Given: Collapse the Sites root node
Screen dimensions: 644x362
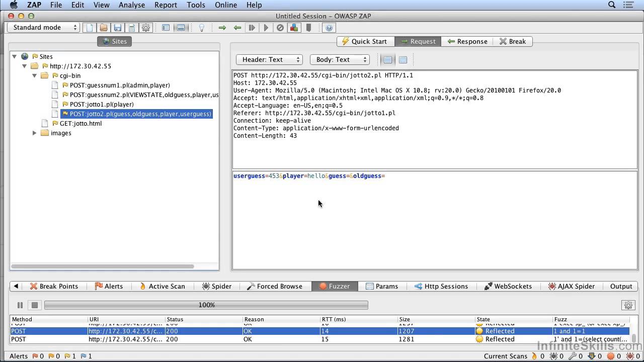Looking at the screenshot, I should pos(15,56).
